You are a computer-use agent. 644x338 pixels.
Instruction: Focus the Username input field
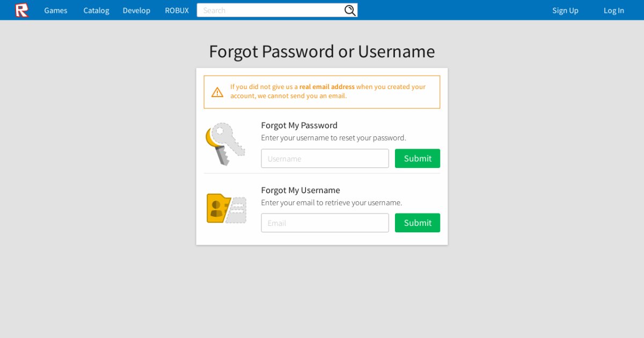325,159
